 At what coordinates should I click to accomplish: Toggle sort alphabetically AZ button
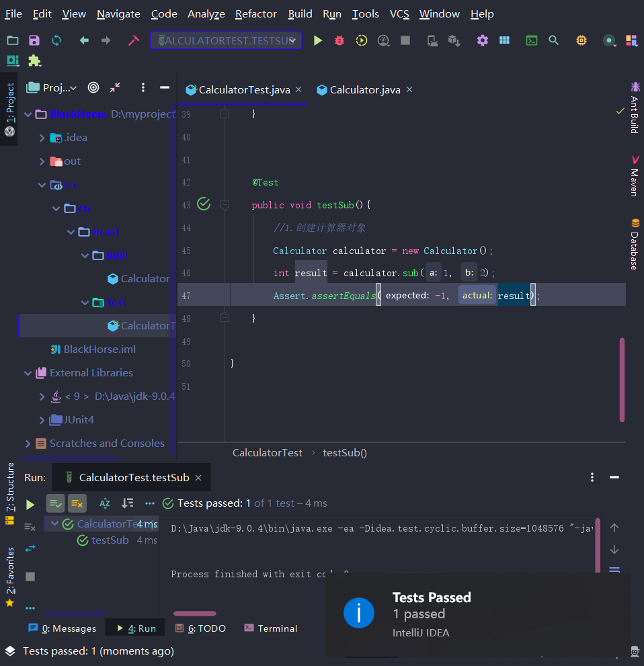tap(104, 503)
